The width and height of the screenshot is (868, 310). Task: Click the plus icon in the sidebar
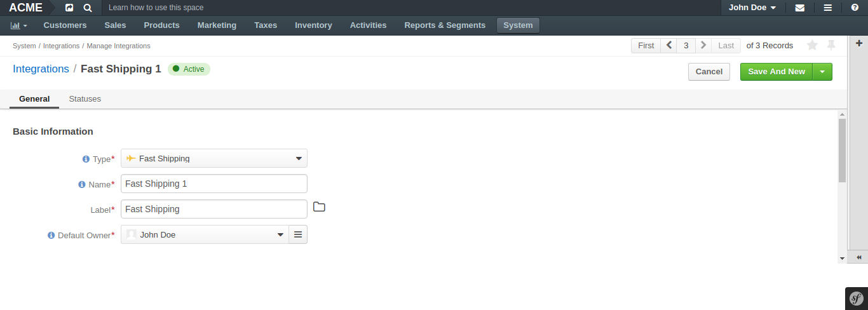(x=859, y=43)
